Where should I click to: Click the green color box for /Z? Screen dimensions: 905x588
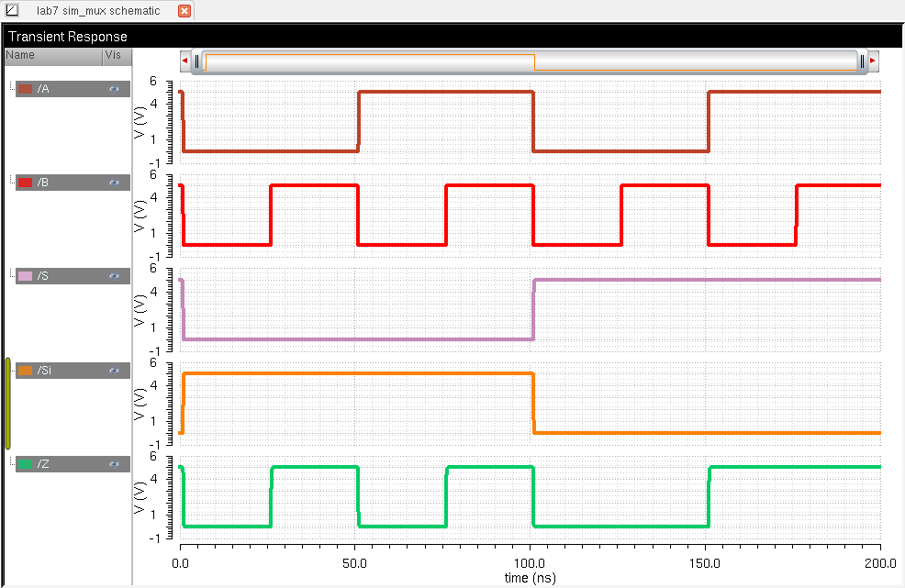pyautogui.click(x=26, y=464)
